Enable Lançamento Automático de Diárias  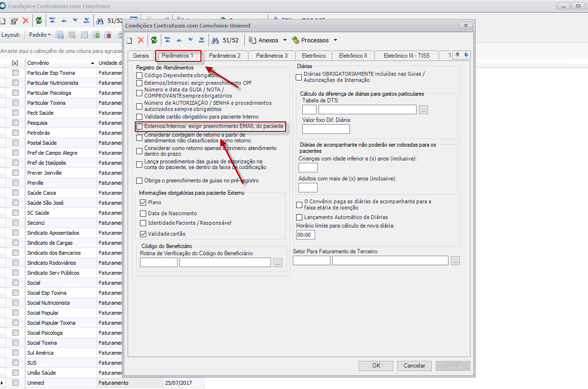click(299, 217)
